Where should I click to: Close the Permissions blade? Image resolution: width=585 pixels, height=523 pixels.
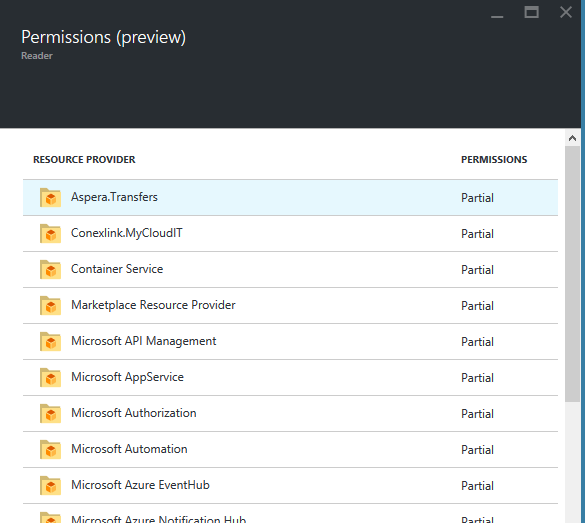pos(566,12)
